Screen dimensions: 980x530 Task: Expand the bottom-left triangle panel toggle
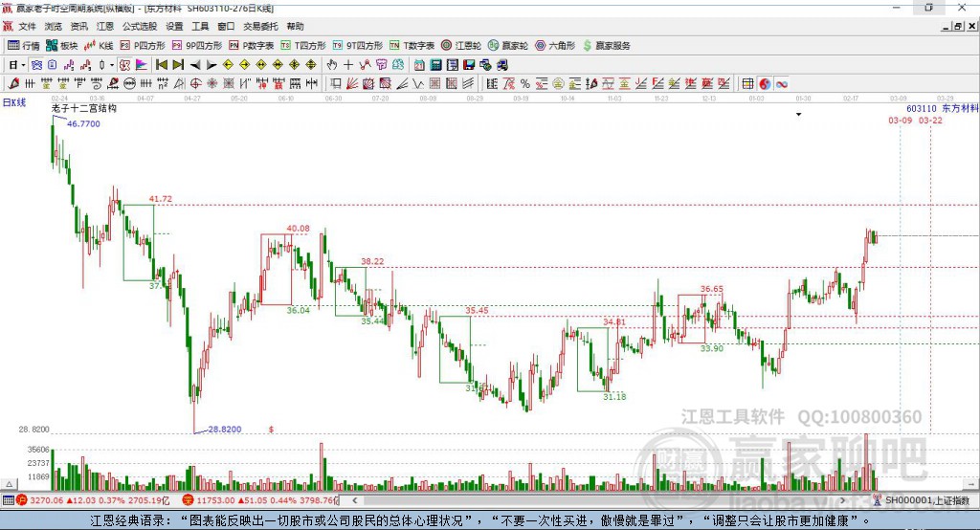9,484
